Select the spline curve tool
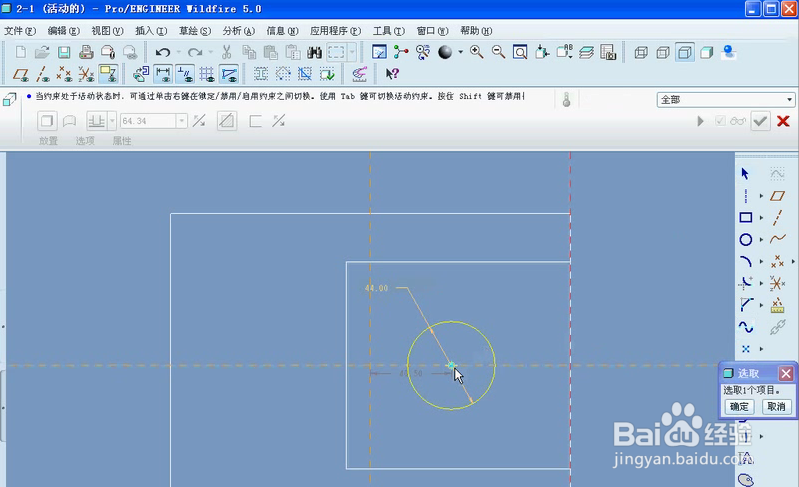Image resolution: width=799 pixels, height=487 pixels. 778,239
